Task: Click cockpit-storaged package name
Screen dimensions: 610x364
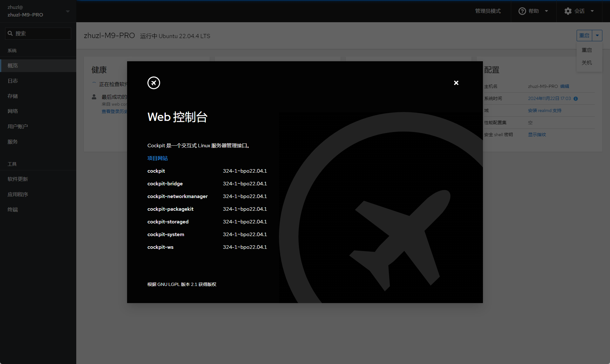Action: 168,222
